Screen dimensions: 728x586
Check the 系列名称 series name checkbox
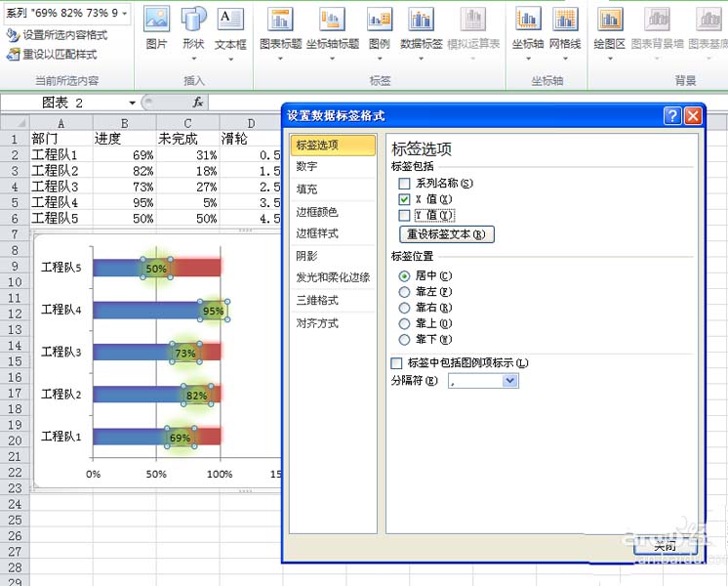click(404, 183)
